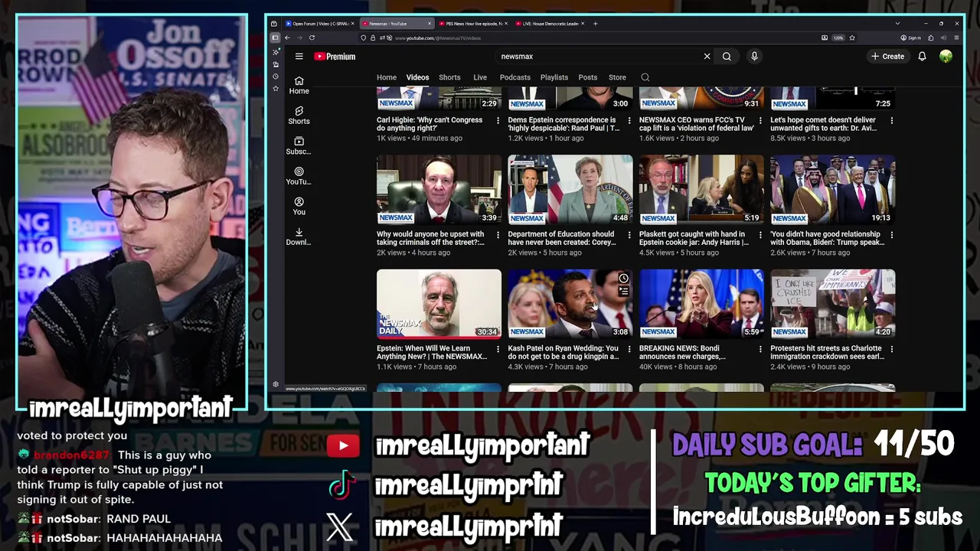Open options for Trump Obama Biden video

(892, 235)
